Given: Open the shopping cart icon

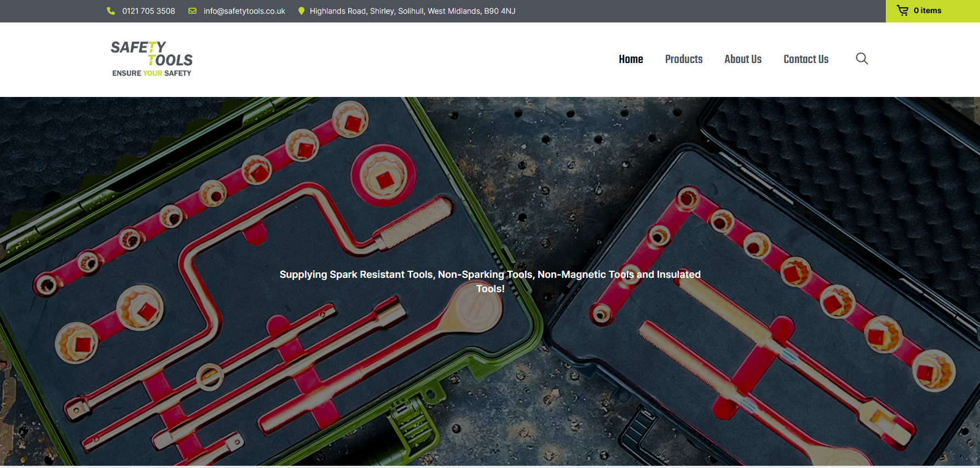Looking at the screenshot, I should [x=902, y=10].
